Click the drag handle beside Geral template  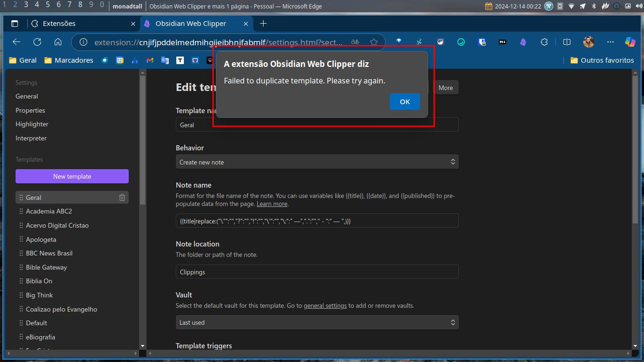tap(21, 197)
